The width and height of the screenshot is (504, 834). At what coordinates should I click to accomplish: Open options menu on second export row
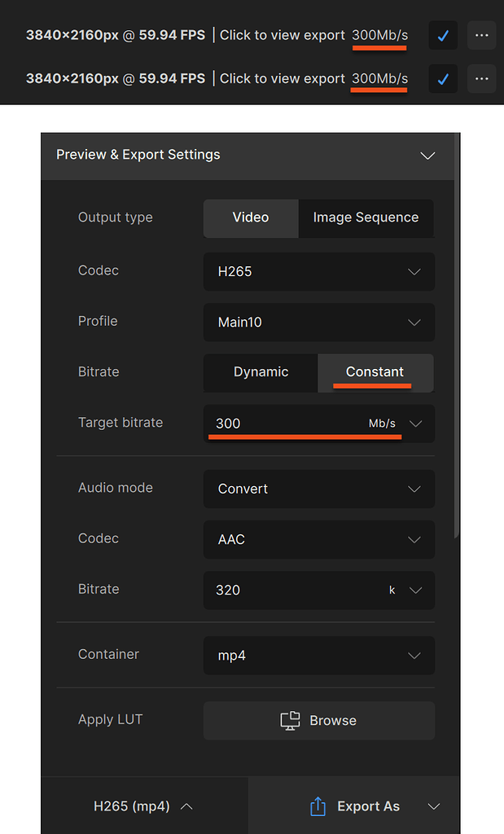click(481, 78)
